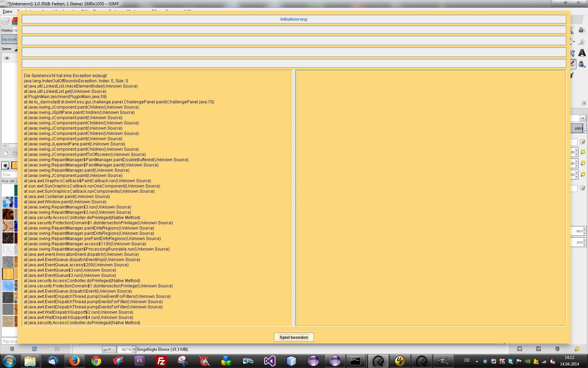Screen dimensions: 588x368
Task: Delete tool preset trash icon at bottom right
Action: [x=557, y=349]
